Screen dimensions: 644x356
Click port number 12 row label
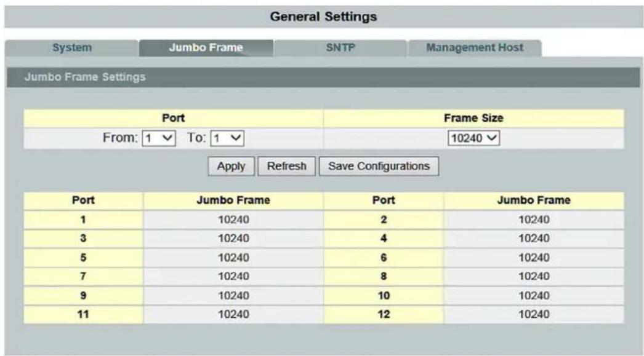pyautogui.click(x=384, y=315)
